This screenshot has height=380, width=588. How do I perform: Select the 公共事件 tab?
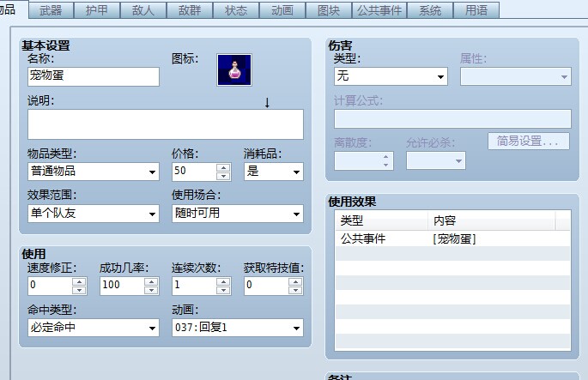click(x=379, y=10)
